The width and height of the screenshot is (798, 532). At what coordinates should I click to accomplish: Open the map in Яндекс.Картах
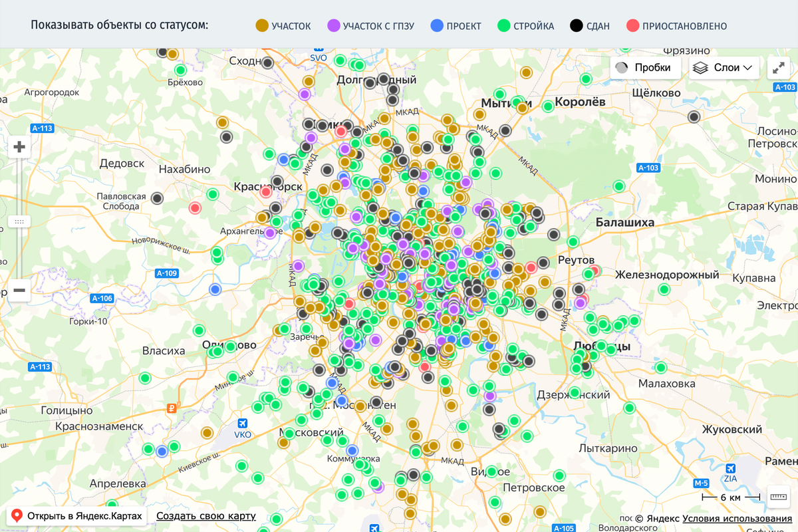[77, 516]
